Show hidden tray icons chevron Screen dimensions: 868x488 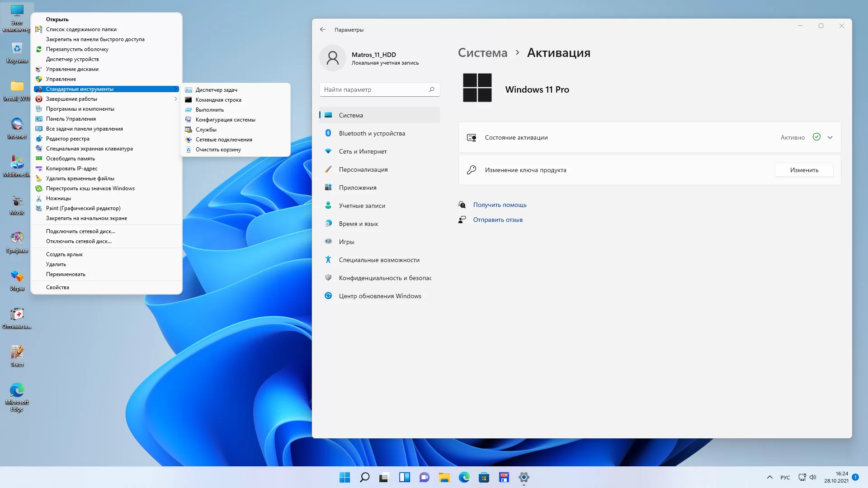[770, 478]
